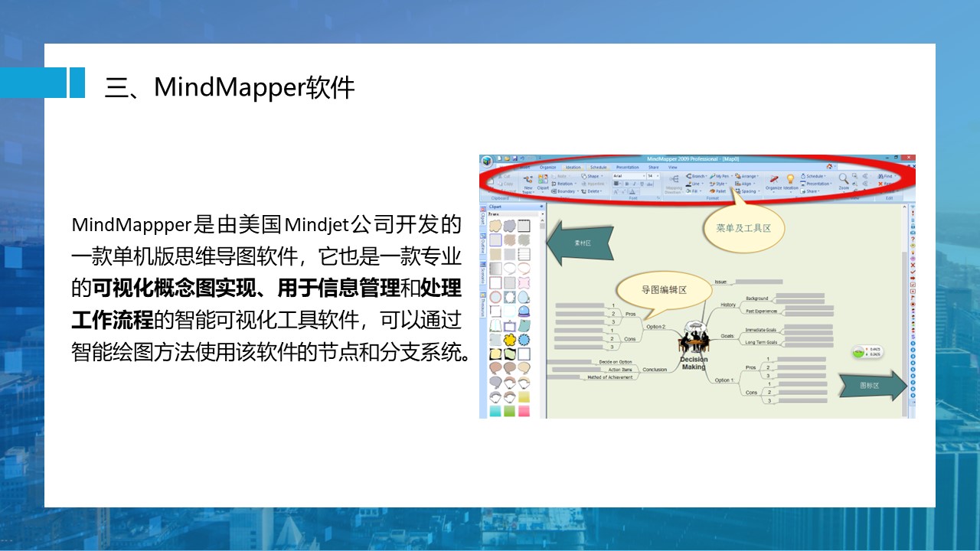
Task: Click the red X icon in right icon strip
Action: [912, 265]
